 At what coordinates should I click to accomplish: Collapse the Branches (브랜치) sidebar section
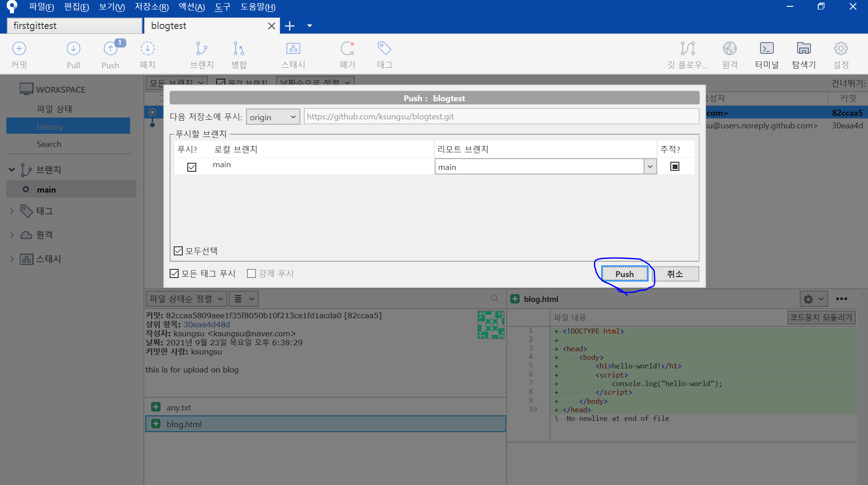tap(12, 170)
